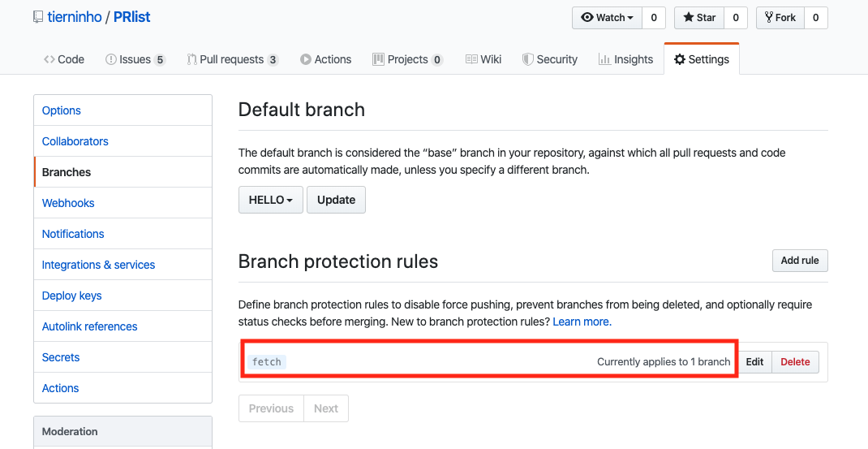Screen dimensions: 868x449
Task: Open the tierninho user profile link
Action: [74, 17]
